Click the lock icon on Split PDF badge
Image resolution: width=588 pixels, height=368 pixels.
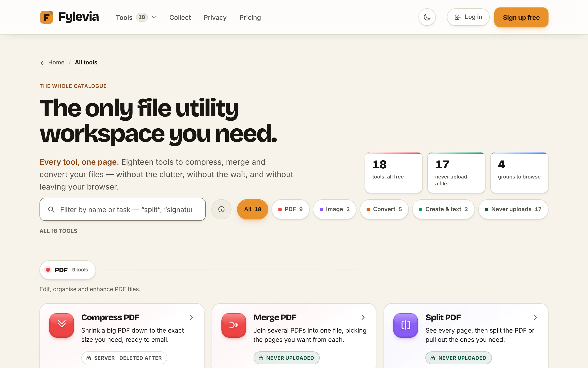coord(433,358)
